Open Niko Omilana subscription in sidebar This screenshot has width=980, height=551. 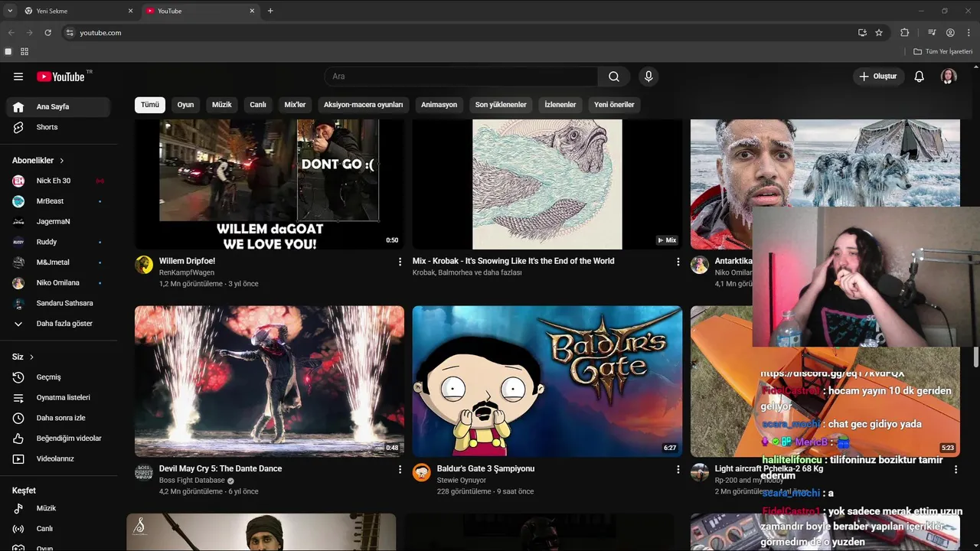point(58,282)
